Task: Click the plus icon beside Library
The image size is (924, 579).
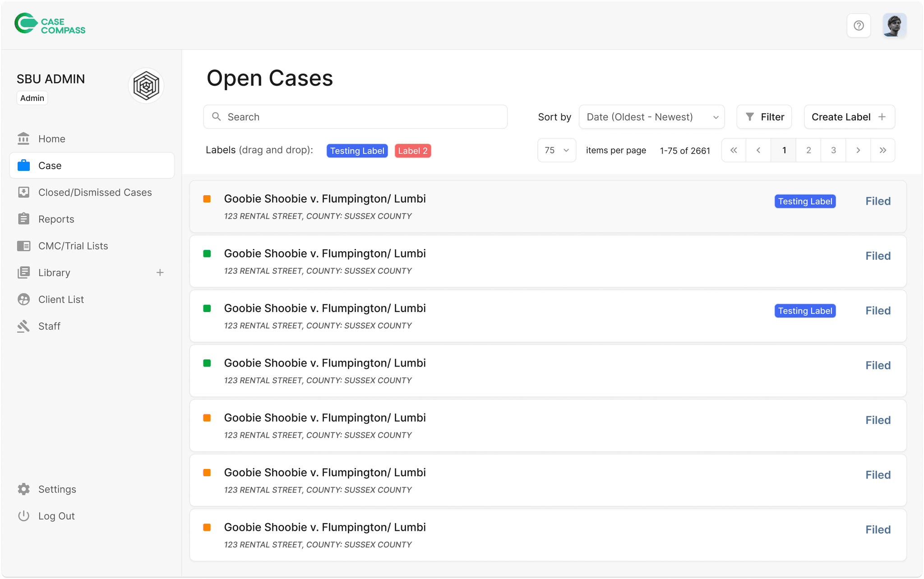Action: (x=160, y=273)
